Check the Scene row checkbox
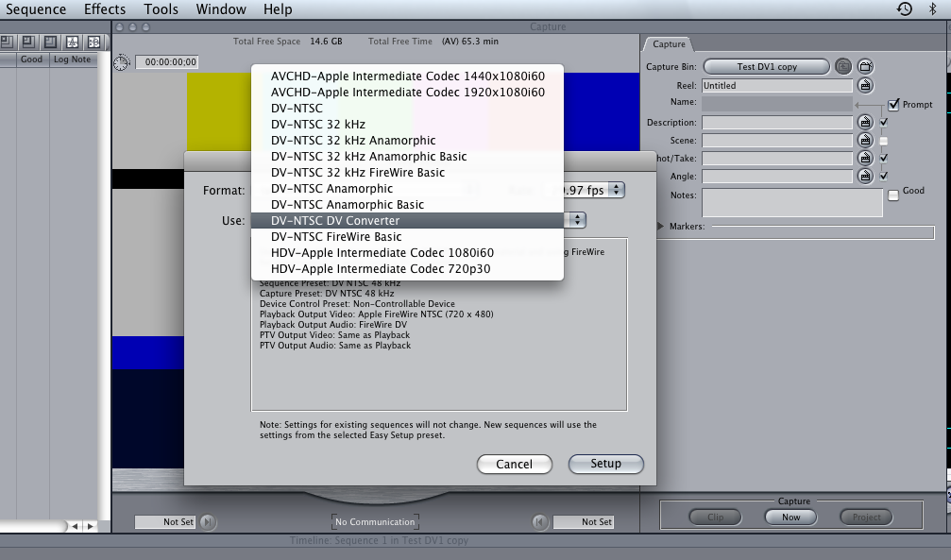 884,141
